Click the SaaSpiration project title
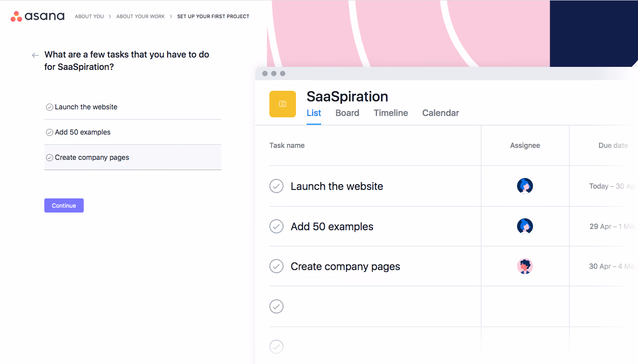The width and height of the screenshot is (638, 364). pos(347,97)
